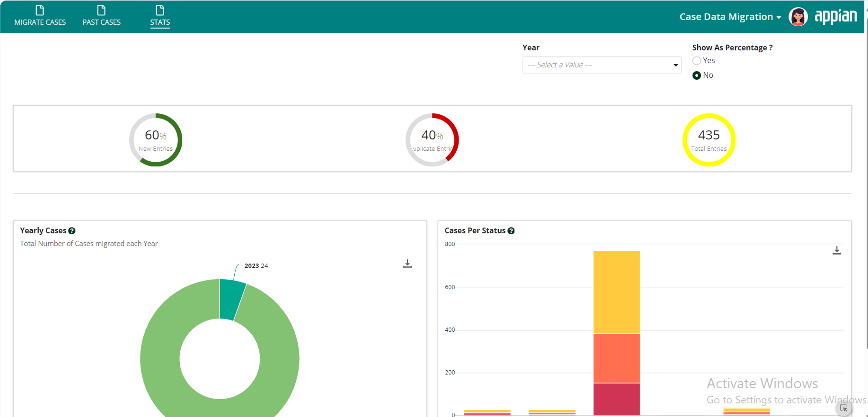
Task: Select Yes for Show As Percentage
Action: [x=696, y=61]
